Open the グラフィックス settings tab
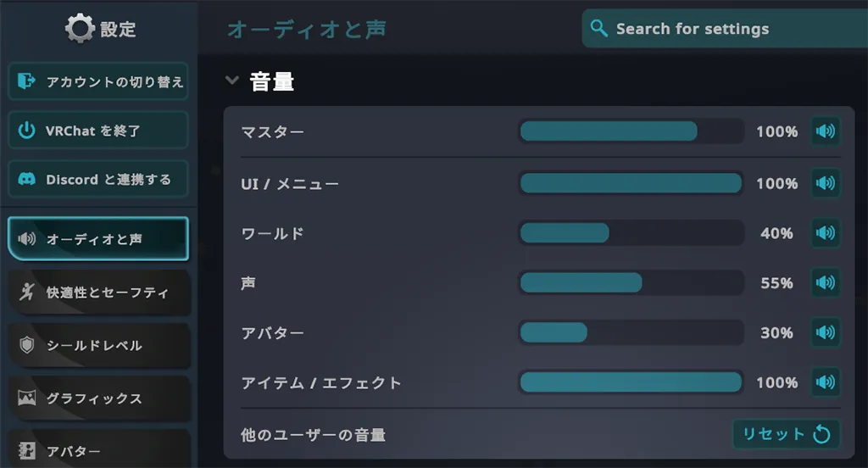Screen dimensions: 868x468 (x=98, y=398)
